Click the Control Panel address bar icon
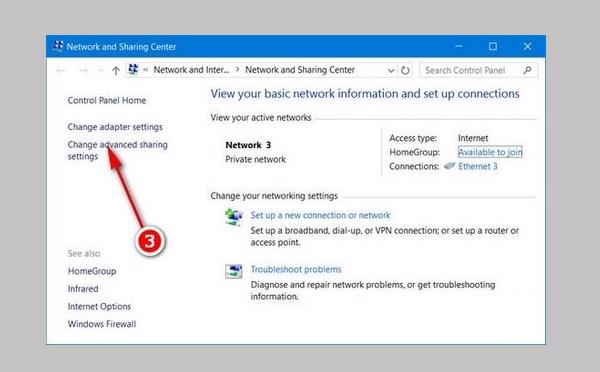Screen dimensions: 600x372 [x=133, y=70]
